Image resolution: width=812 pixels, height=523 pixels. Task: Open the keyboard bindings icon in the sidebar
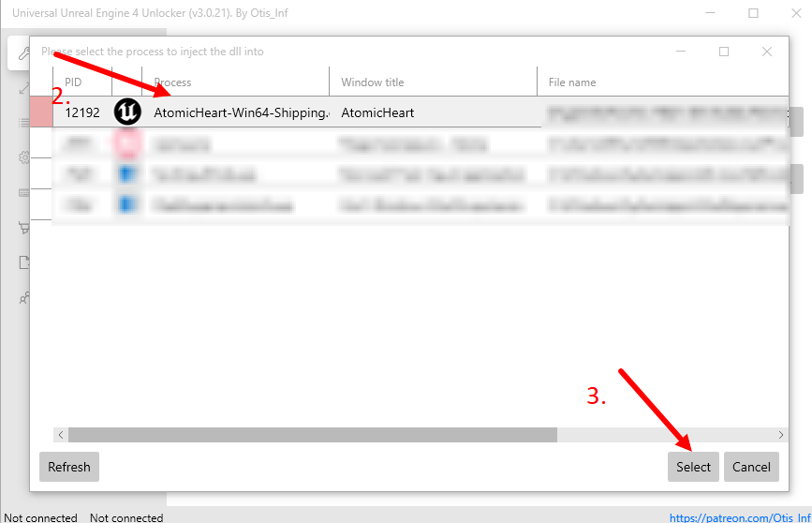point(23,192)
